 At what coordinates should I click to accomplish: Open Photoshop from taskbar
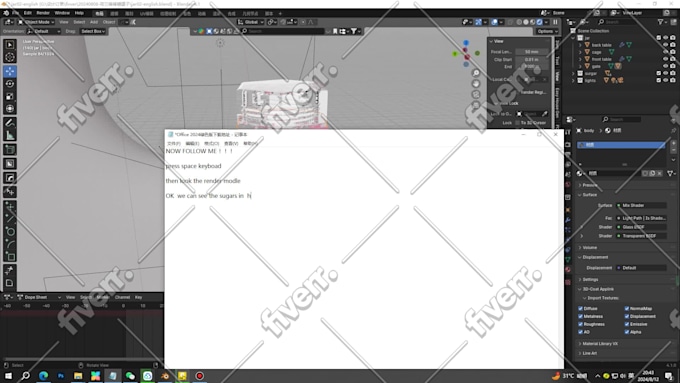[61, 376]
